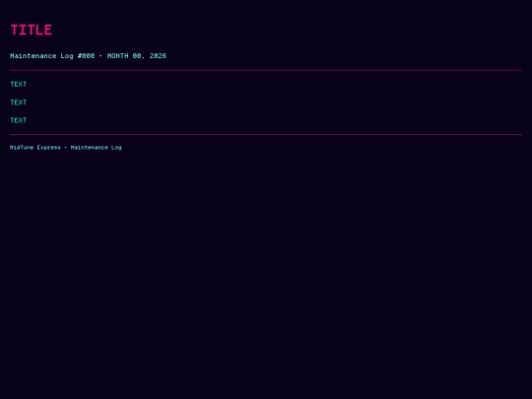Click the pink TITLE heading
The height and width of the screenshot is (399, 532).
pos(32,30)
